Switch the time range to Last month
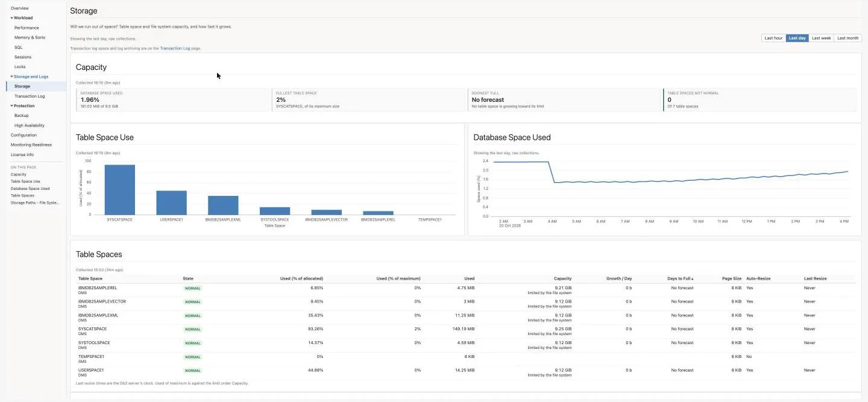This screenshot has height=402, width=868. pos(848,38)
